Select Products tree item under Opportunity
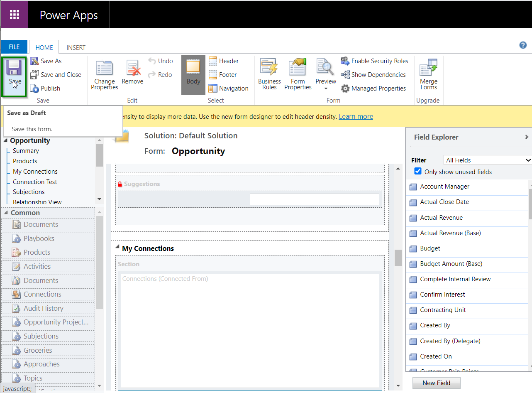532x393 pixels. pyautogui.click(x=25, y=161)
